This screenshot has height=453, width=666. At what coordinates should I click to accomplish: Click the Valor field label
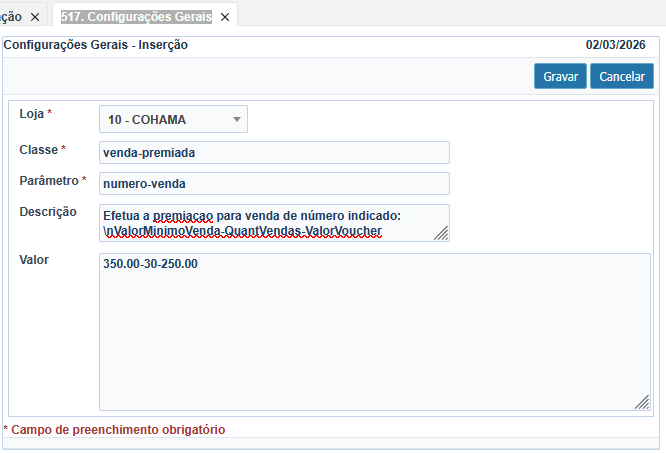click(x=34, y=260)
